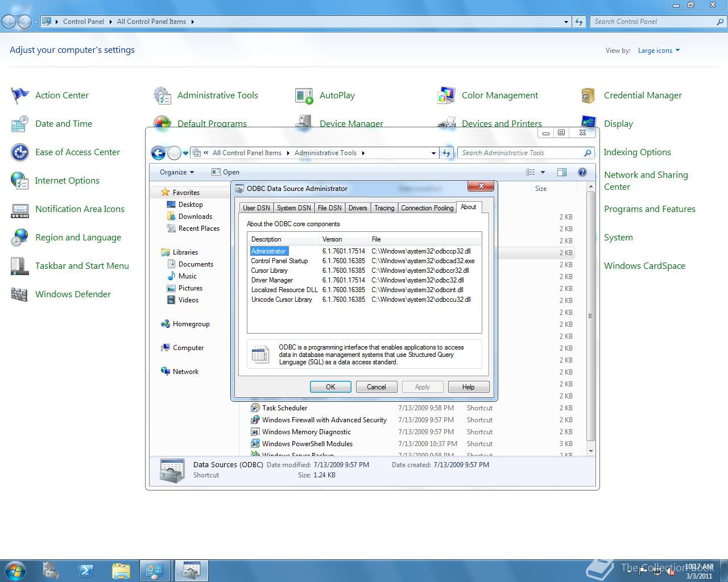Click the Explorer file list vertical scrollbar

pyautogui.click(x=590, y=315)
